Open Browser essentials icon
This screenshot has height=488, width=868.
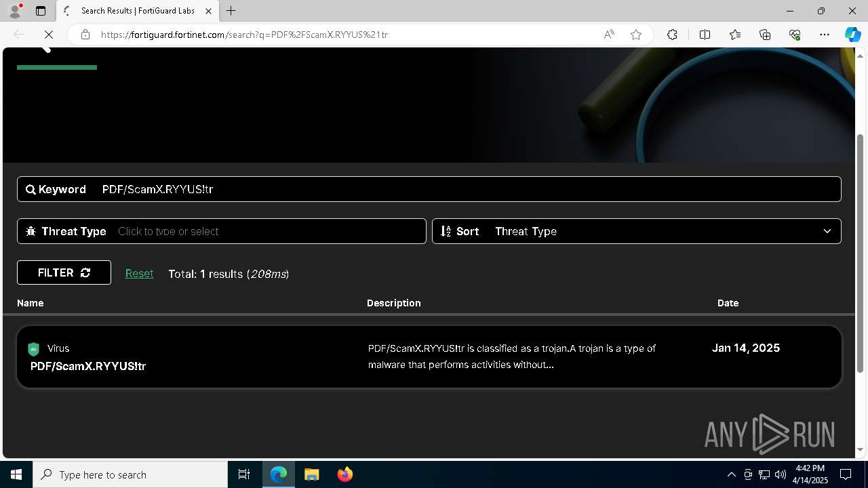795,35
